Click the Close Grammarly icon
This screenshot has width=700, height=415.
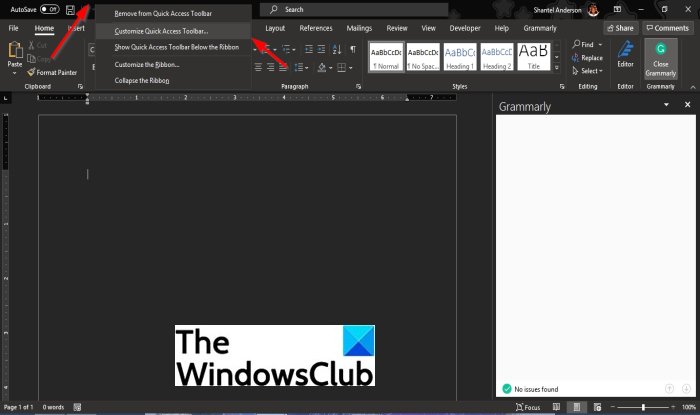click(x=660, y=49)
